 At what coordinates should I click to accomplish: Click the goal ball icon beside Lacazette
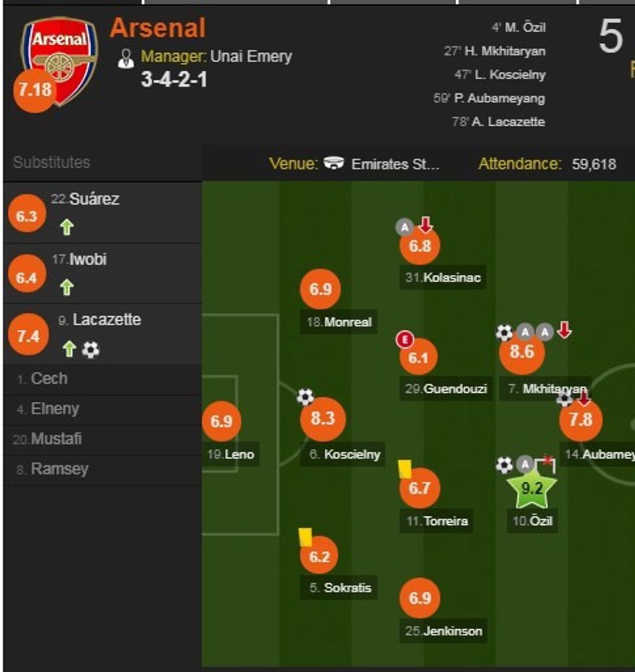(91, 350)
